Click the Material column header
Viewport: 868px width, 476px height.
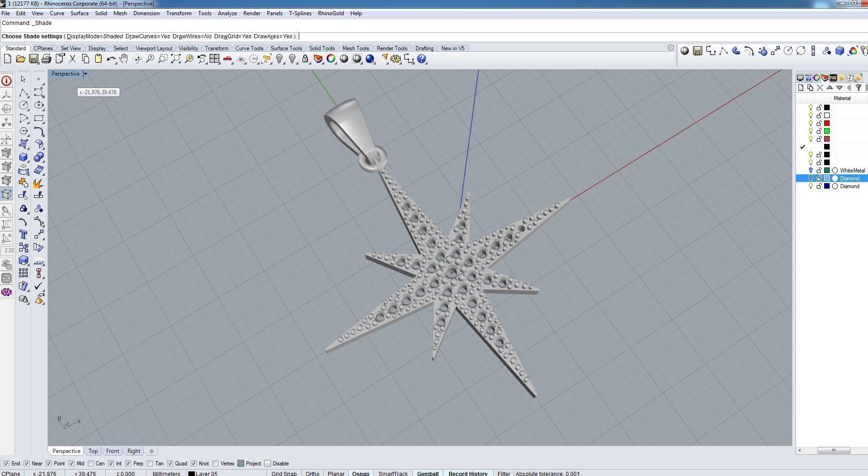click(x=842, y=98)
